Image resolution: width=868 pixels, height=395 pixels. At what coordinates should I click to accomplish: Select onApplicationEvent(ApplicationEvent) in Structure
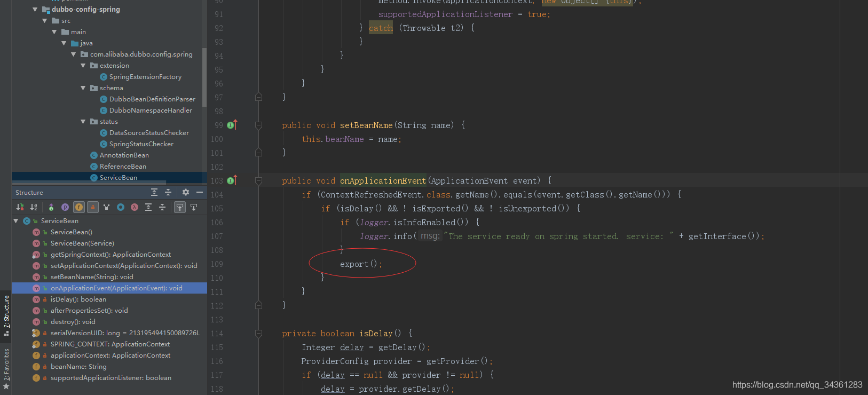tap(109, 288)
